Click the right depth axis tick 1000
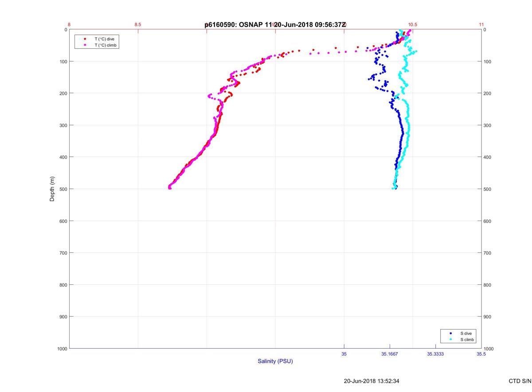 pos(489,349)
